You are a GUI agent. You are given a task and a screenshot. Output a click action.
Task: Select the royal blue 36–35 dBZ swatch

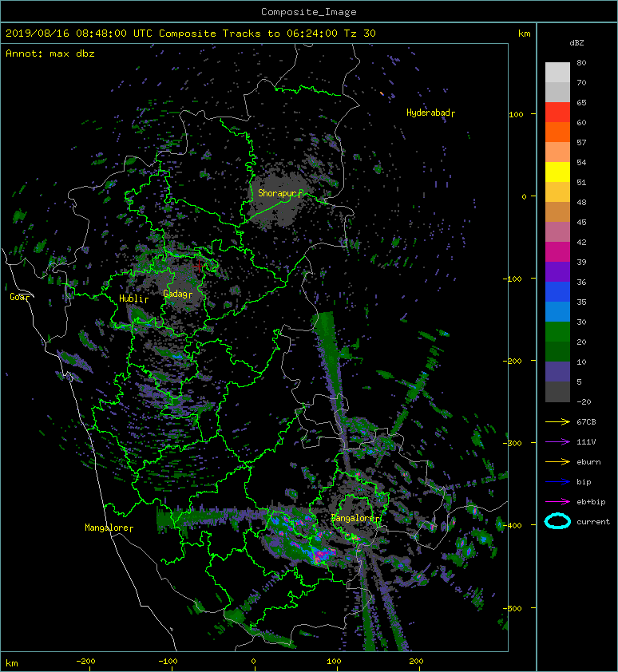coord(557,291)
